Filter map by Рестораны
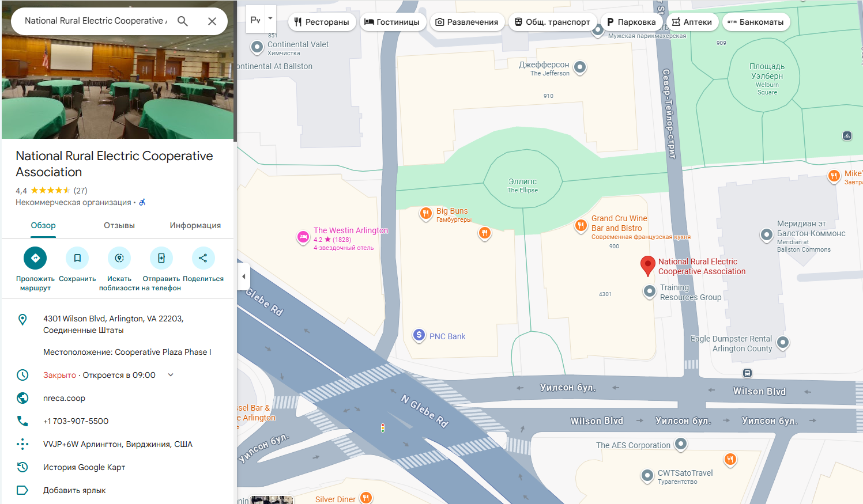863x504 pixels. 322,22
